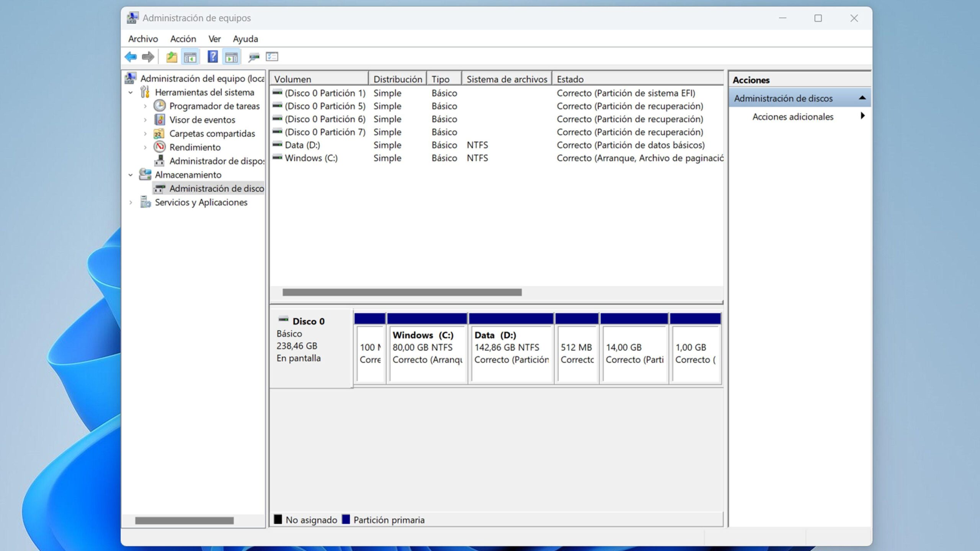Sort by the Distribución column header
This screenshot has width=980, height=551.
tap(397, 79)
